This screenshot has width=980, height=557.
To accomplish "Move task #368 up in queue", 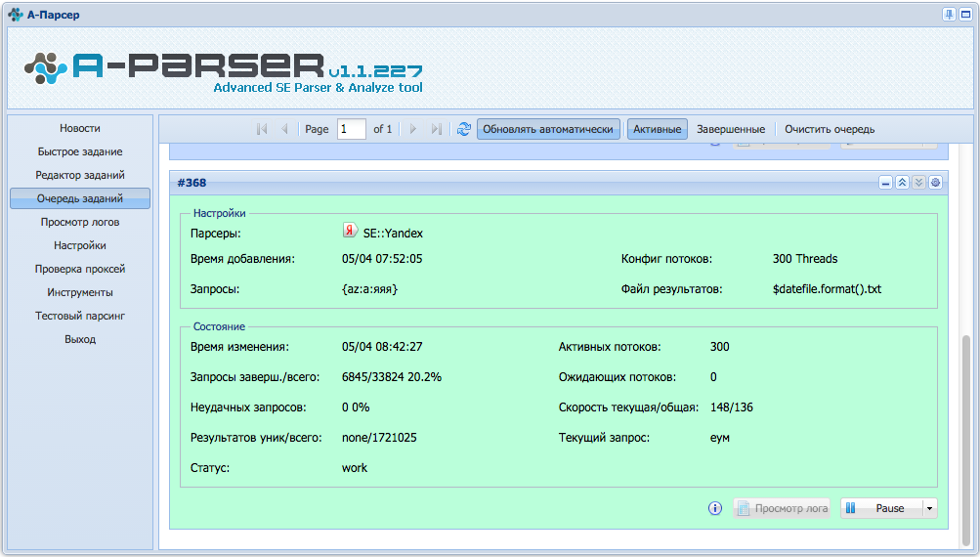I will coord(902,183).
